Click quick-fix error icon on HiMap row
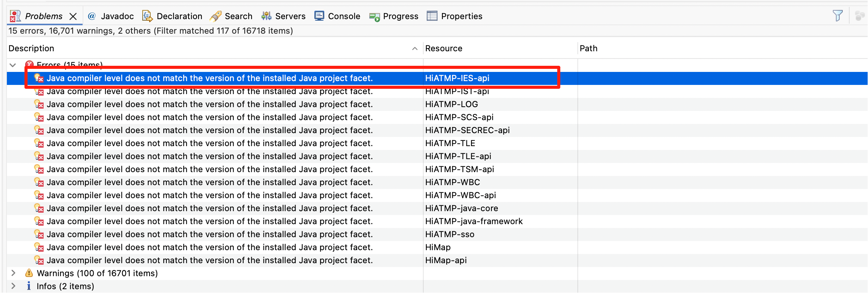Image resolution: width=868 pixels, height=293 pixels. coord(39,247)
